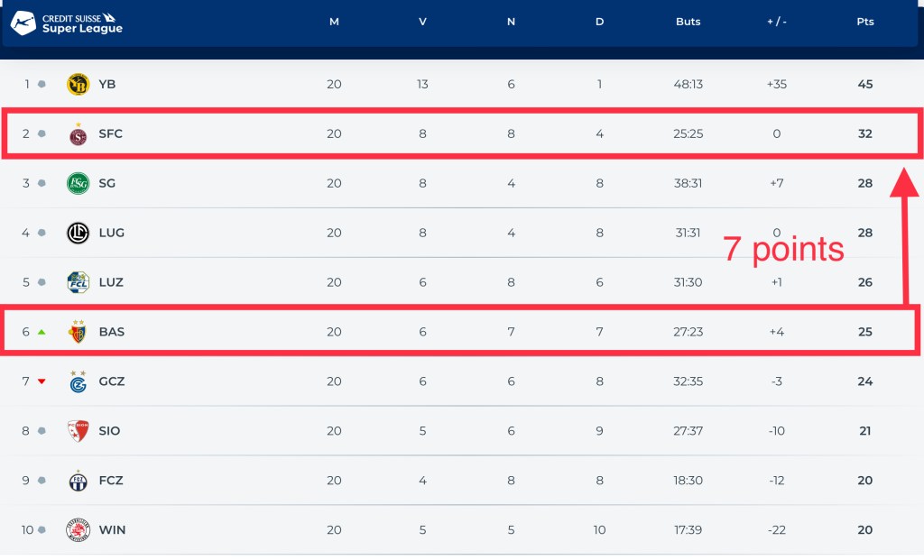924x560 pixels.
Task: Sort the table by Pts column
Action: tap(864, 22)
